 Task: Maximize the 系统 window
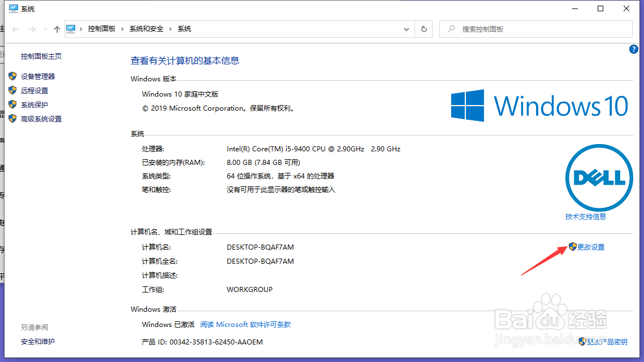tap(600, 8)
